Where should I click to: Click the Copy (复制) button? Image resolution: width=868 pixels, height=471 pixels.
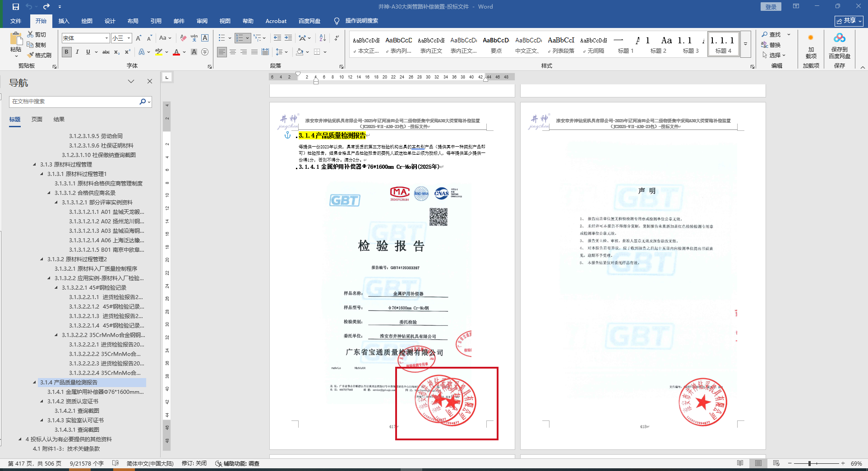(37, 45)
